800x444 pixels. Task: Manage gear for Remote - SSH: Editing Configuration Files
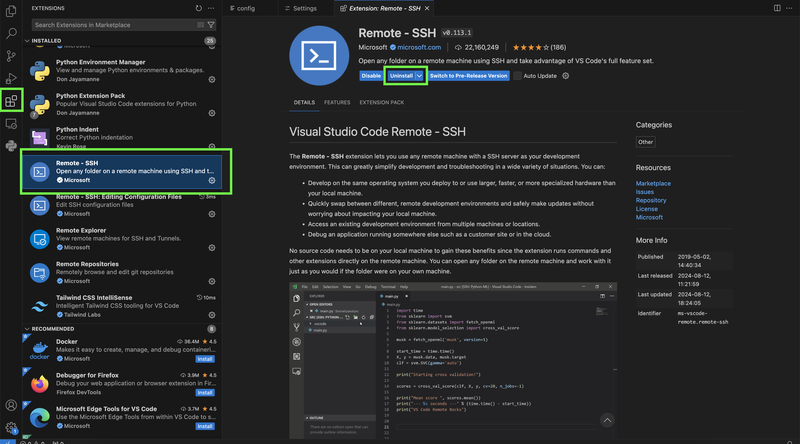[x=212, y=214]
